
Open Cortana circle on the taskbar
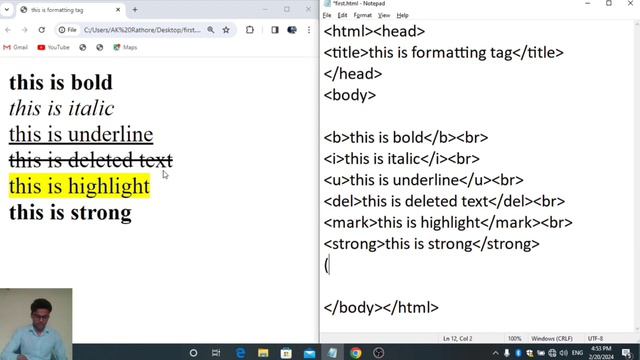[x=193, y=353]
